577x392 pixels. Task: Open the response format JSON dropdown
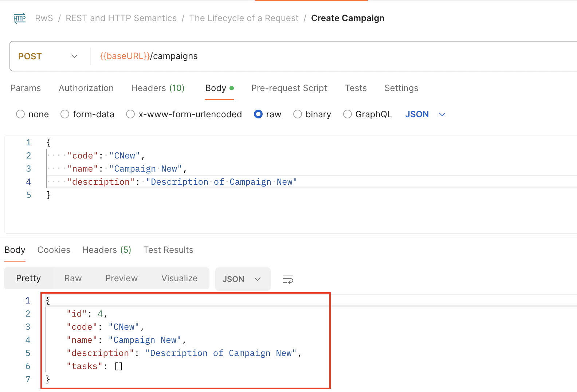(x=242, y=279)
